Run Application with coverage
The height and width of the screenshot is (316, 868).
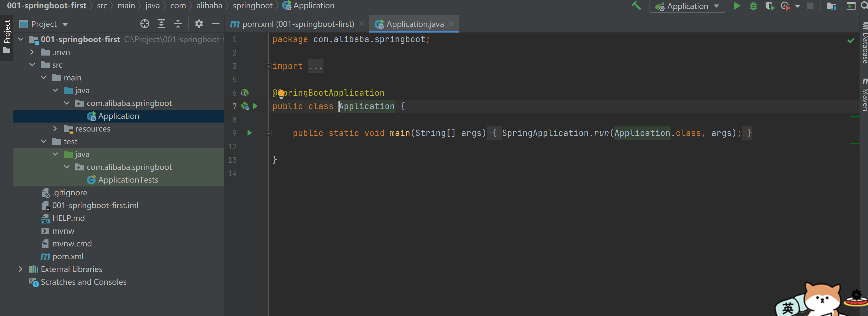pos(770,6)
